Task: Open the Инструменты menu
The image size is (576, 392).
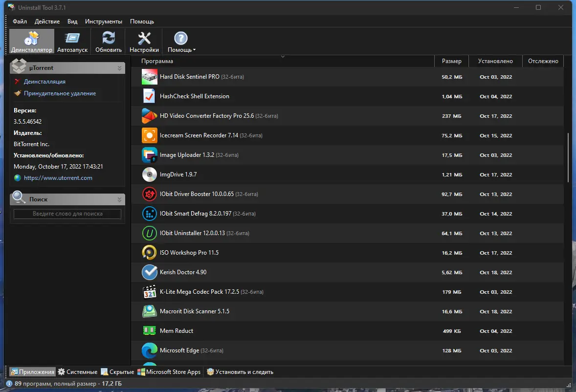Action: pyautogui.click(x=104, y=22)
